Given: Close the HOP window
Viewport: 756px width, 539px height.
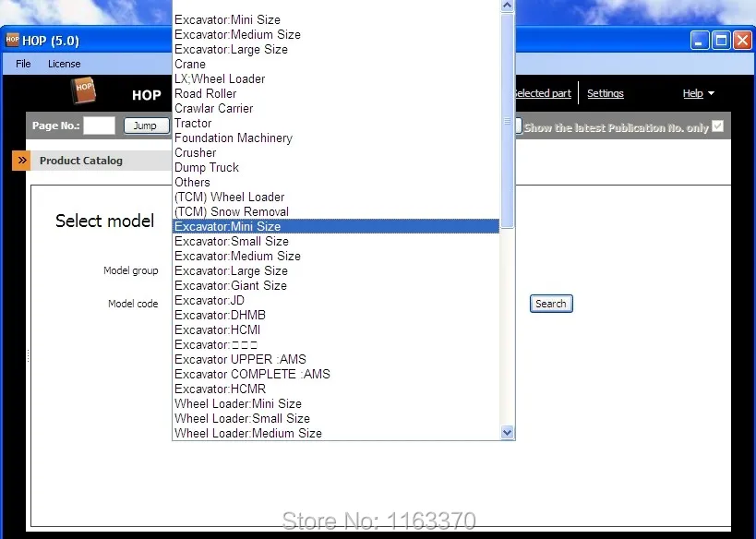Looking at the screenshot, I should pyautogui.click(x=742, y=41).
